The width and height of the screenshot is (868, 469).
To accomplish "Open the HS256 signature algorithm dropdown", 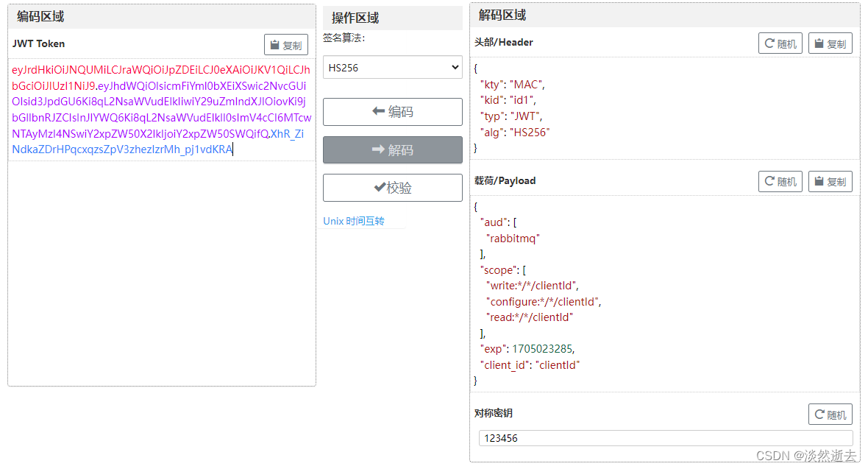I will tap(456, 67).
